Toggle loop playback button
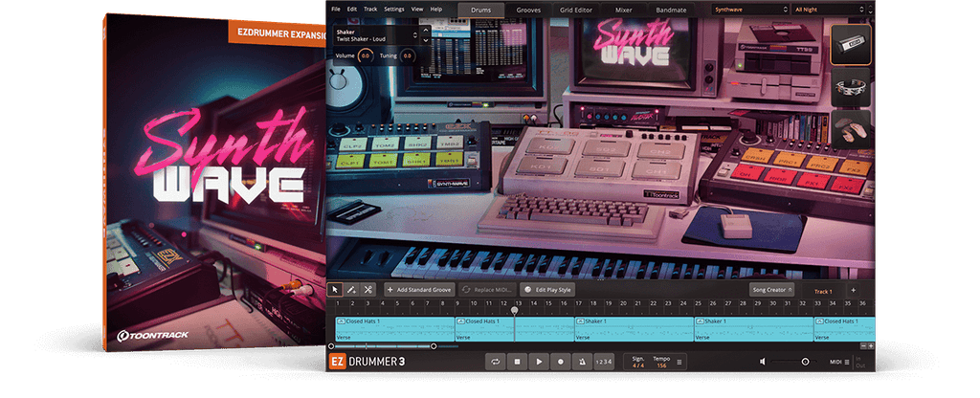This screenshot has width=980, height=398. click(496, 361)
